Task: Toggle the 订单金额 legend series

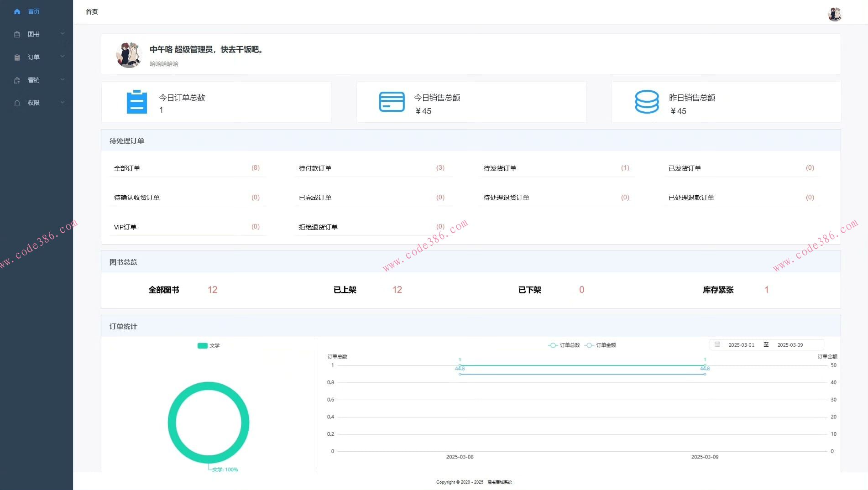Action: (600, 345)
